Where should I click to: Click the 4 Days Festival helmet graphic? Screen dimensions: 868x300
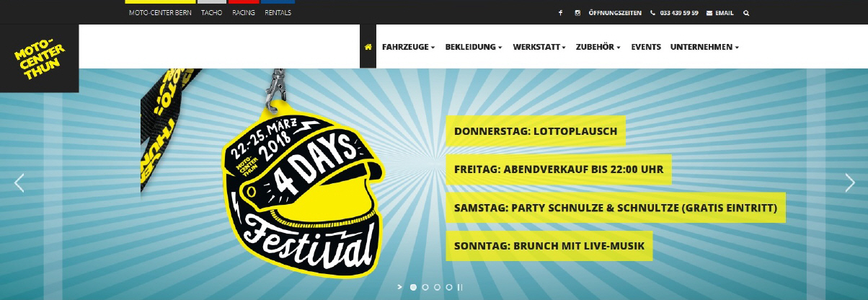[x=301, y=195]
